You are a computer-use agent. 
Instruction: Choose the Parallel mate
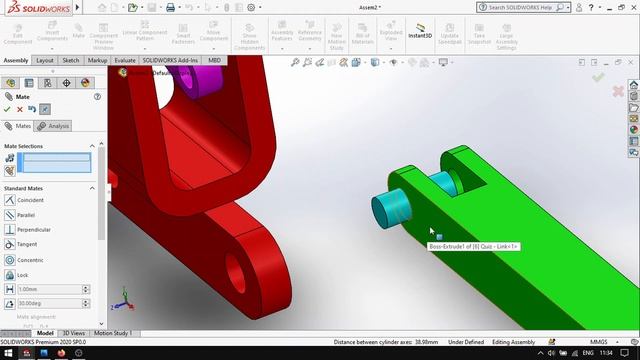tap(20, 215)
